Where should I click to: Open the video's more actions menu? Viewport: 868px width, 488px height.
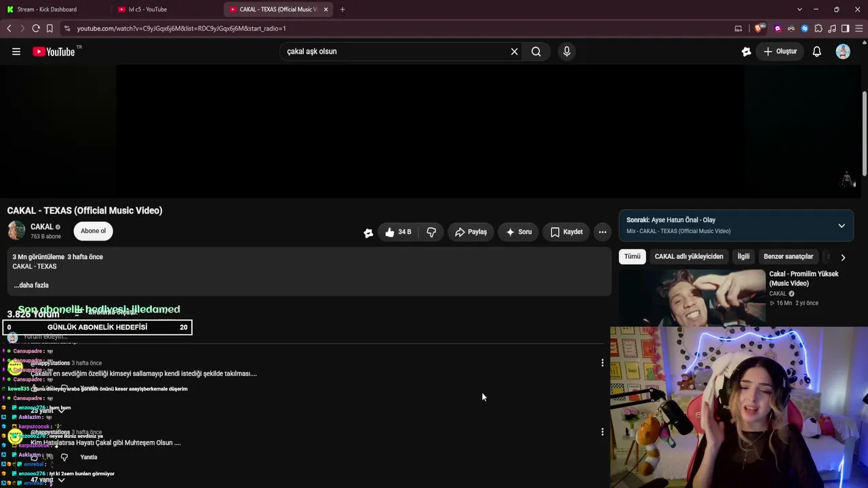pyautogui.click(x=602, y=232)
